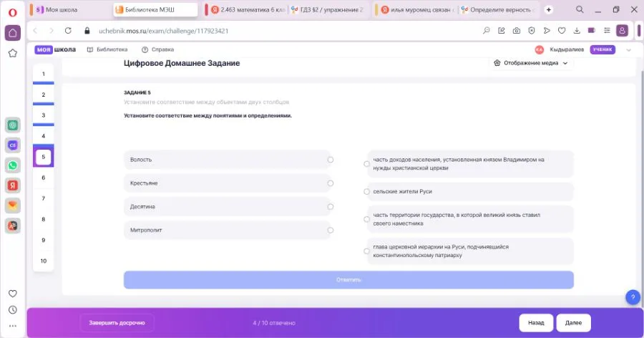Open the Opera profile account icon
Screen dimensions: 644x338
point(623,30)
